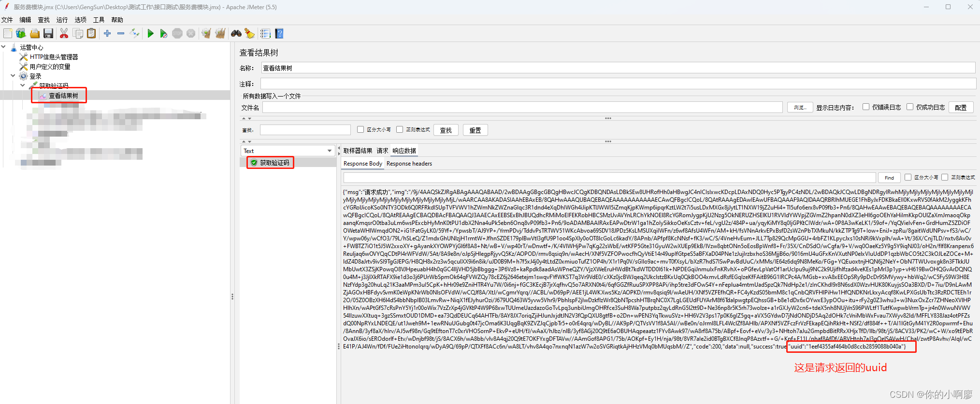Open the Function Helper list icon
This screenshot has height=404, width=980.
(265, 33)
